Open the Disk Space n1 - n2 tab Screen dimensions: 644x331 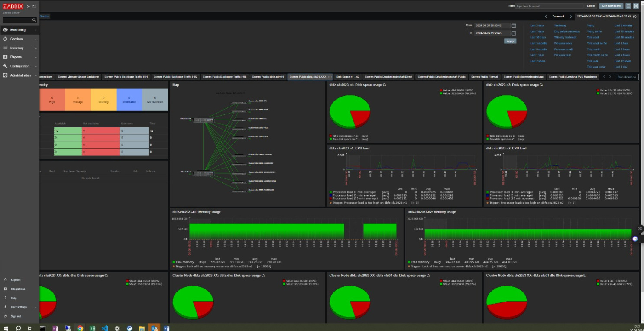[347, 77]
